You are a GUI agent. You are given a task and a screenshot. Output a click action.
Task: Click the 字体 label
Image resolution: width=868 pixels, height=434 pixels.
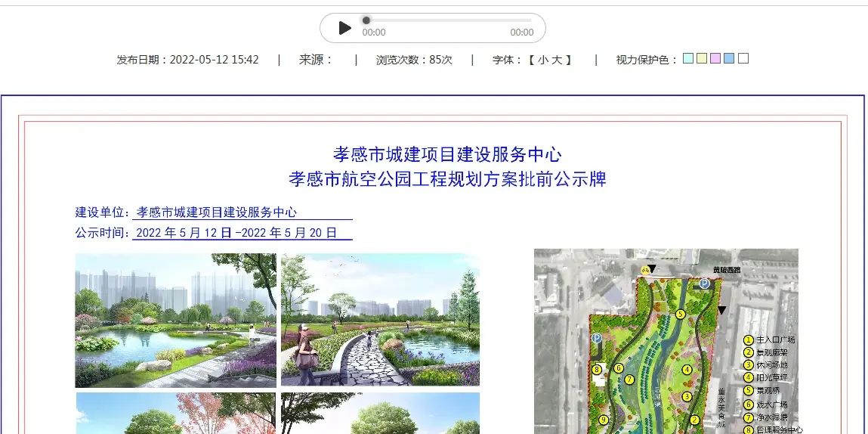[506, 60]
